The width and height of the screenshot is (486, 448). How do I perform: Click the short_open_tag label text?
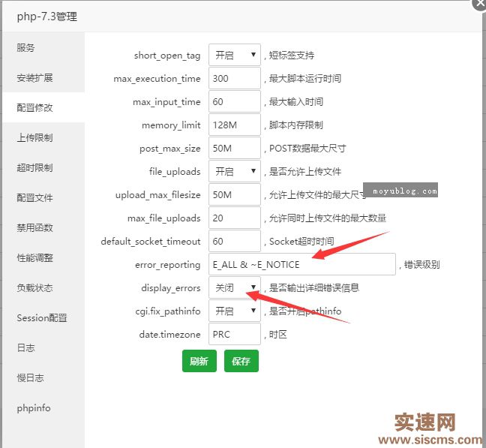point(167,56)
